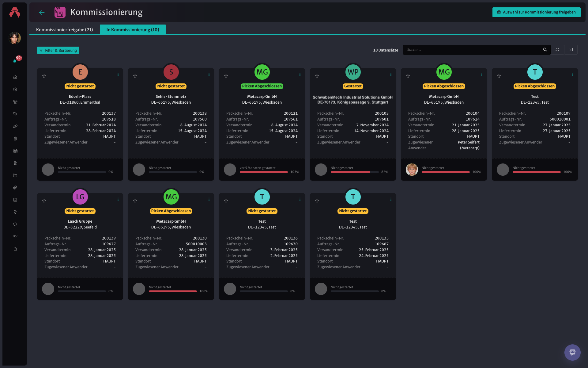Click the LG avatar on Laack Gruppe card
The image size is (588, 368).
coord(80,197)
